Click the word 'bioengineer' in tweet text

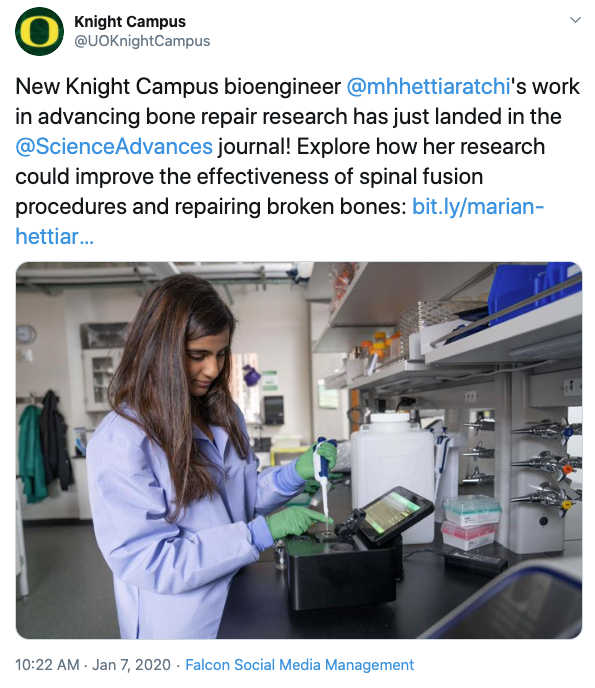click(282, 86)
